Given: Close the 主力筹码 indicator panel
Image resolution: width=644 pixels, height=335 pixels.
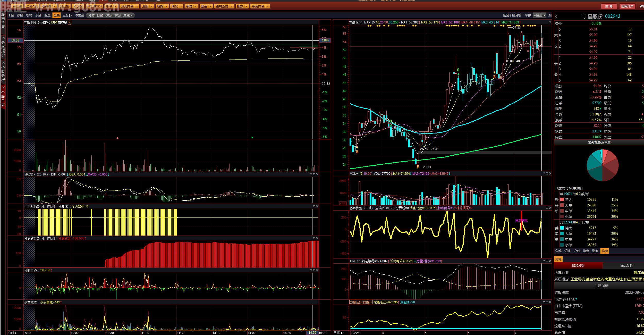Looking at the screenshot, I should [x=317, y=206].
